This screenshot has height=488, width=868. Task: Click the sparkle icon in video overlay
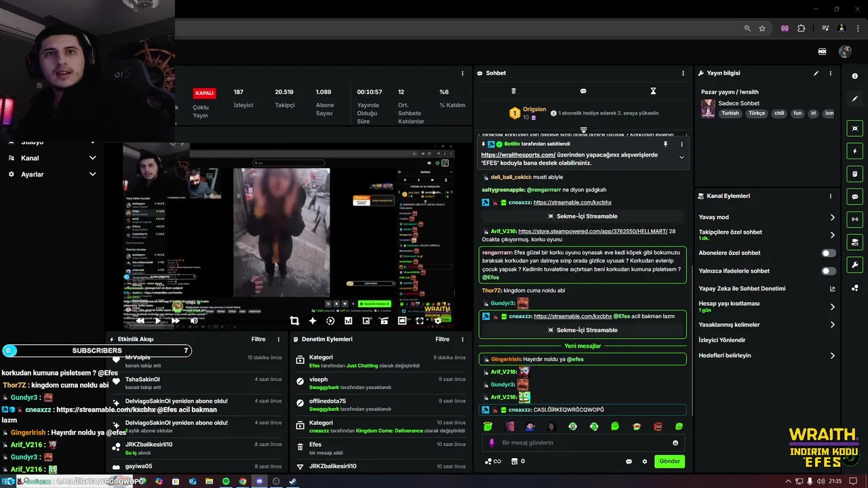click(313, 321)
